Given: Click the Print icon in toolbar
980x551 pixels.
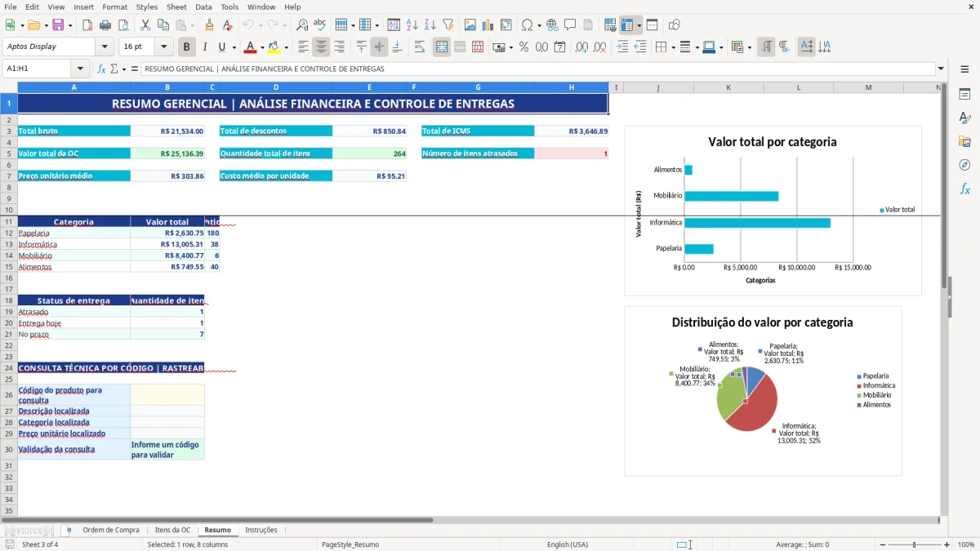Looking at the screenshot, I should (x=106, y=25).
